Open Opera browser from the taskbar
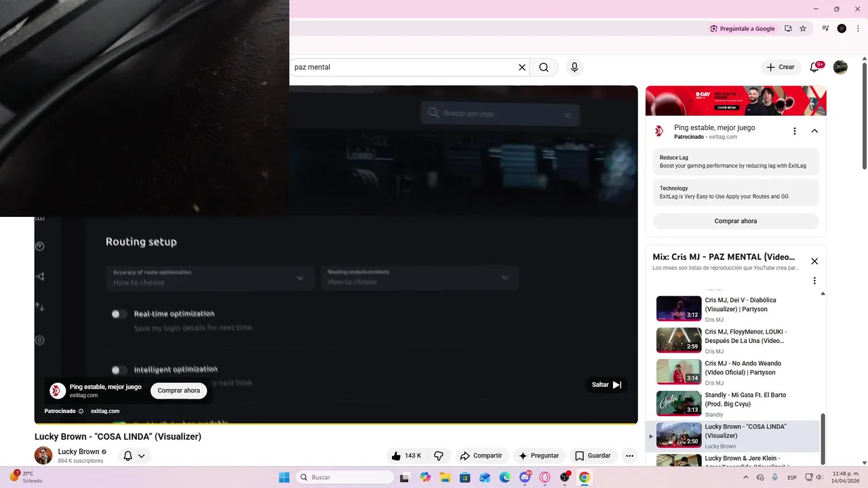 pyautogui.click(x=545, y=477)
